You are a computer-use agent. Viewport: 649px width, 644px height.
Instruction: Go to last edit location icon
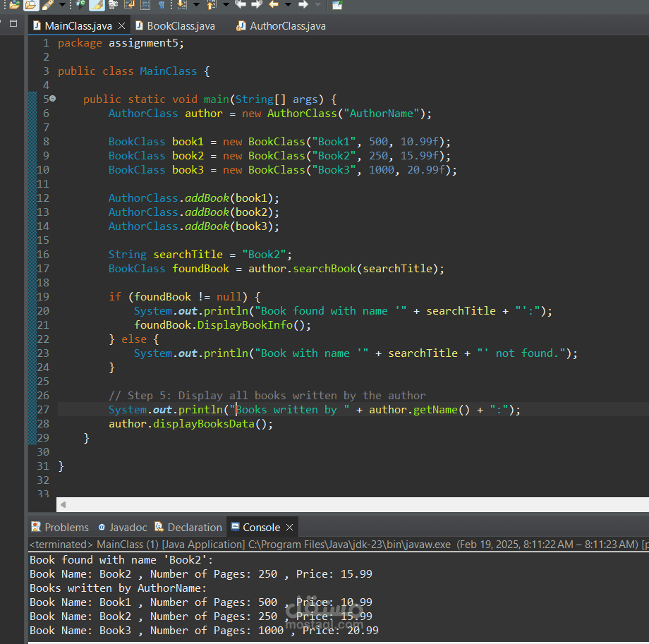(240, 5)
